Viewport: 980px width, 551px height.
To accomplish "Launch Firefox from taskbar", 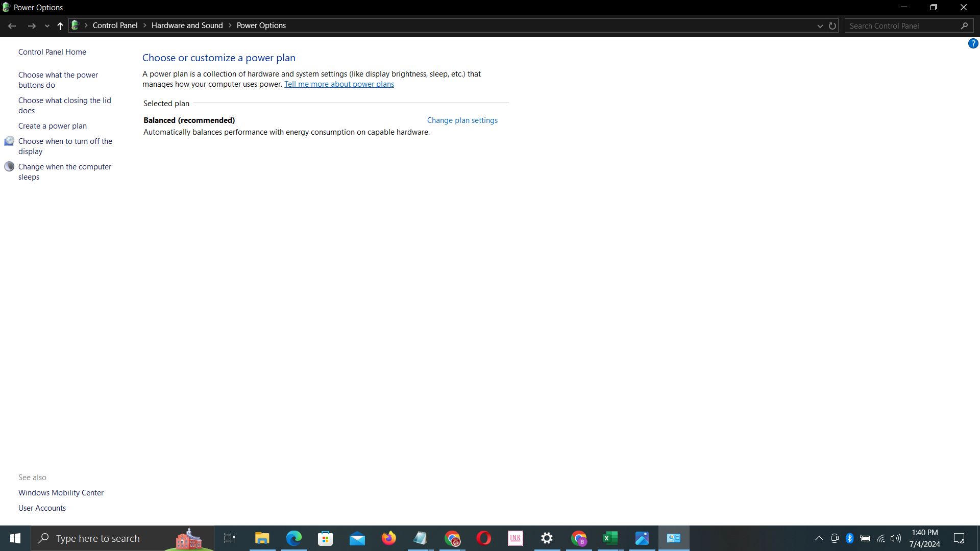I will tap(389, 538).
